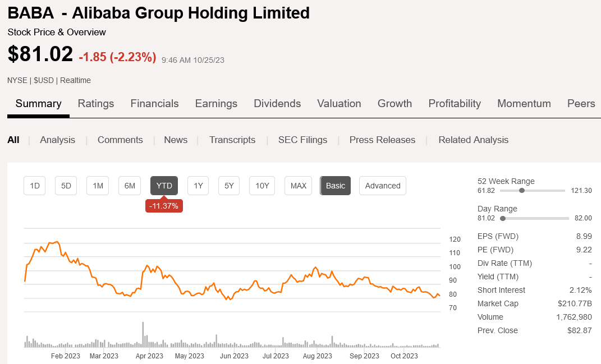Click the Div Rate (TTM) label
Screen dimensions: 601x364
[504, 263]
